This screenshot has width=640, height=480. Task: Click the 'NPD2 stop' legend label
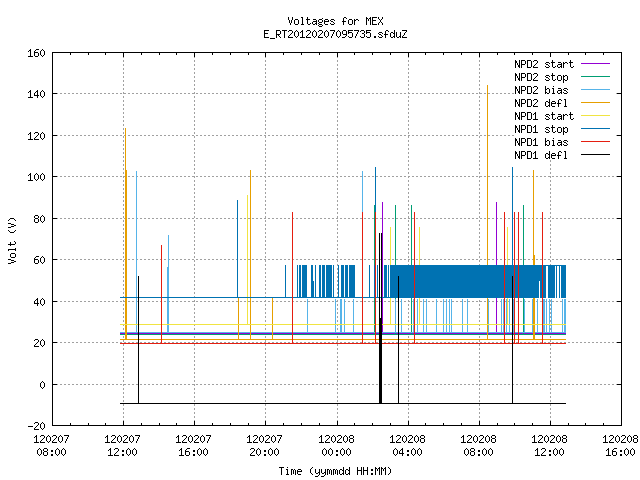click(541, 77)
